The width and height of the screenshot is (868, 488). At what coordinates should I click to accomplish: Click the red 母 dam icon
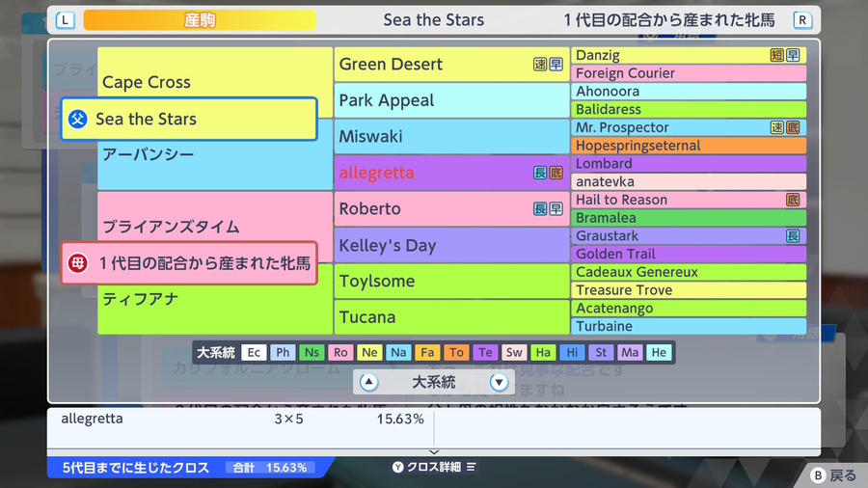coord(78,263)
